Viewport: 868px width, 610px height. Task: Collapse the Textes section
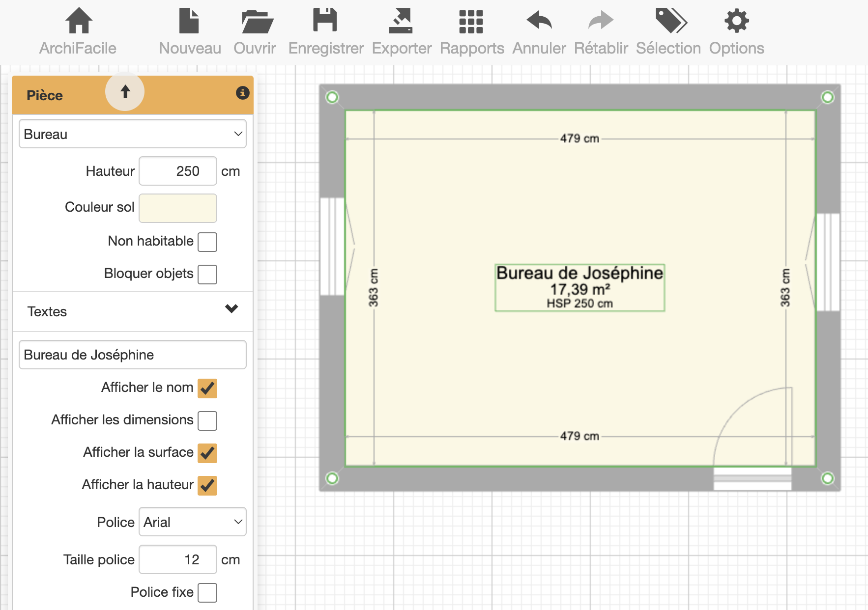coord(231,309)
